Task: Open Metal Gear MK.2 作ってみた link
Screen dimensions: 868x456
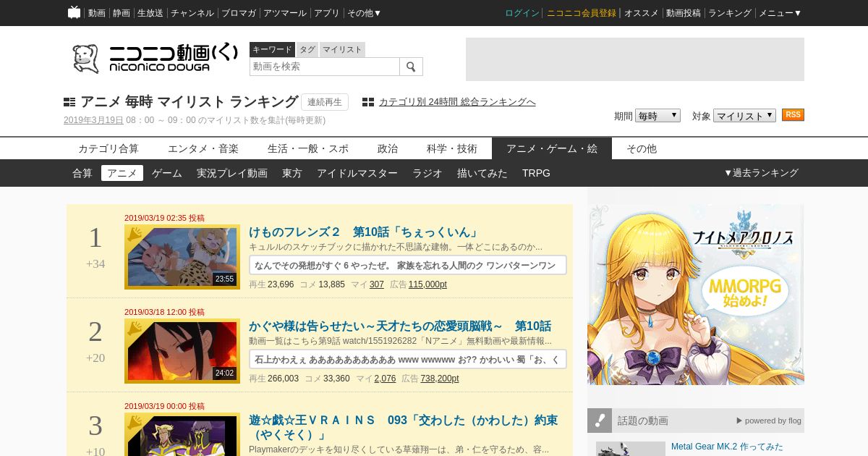Action: point(727,447)
